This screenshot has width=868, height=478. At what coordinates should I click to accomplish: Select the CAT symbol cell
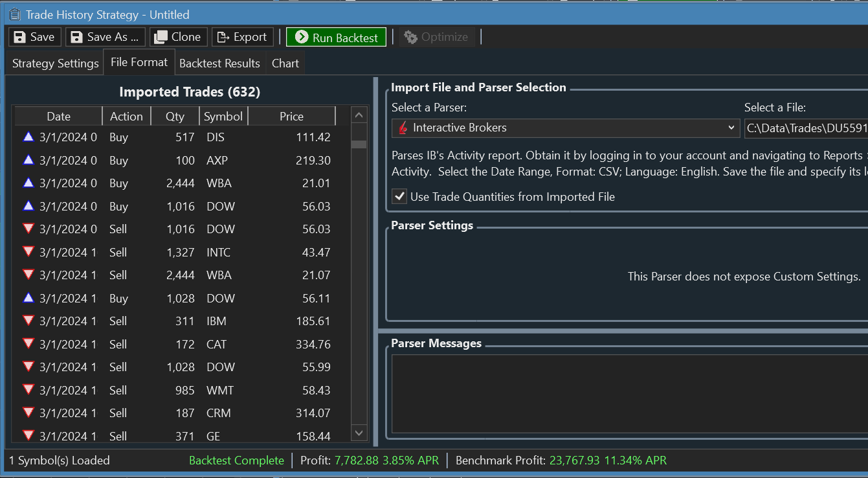216,345
